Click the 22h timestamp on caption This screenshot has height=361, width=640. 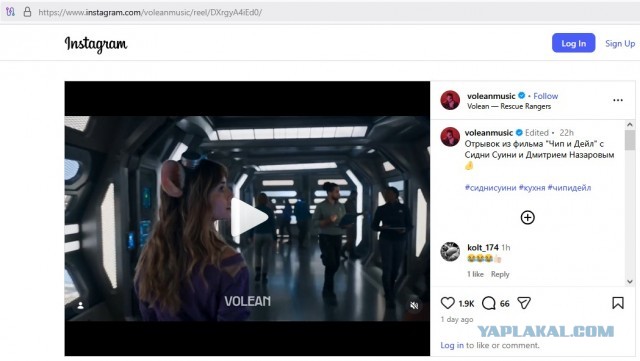[566, 133]
